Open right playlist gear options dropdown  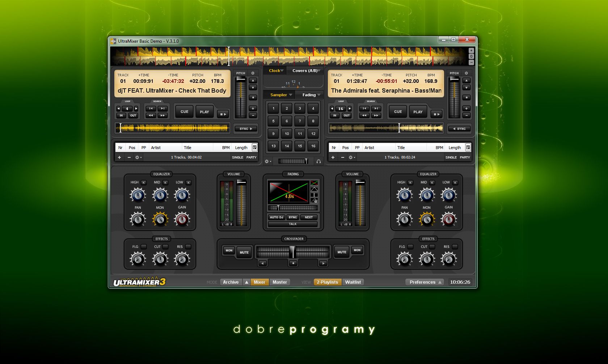pyautogui.click(x=352, y=157)
